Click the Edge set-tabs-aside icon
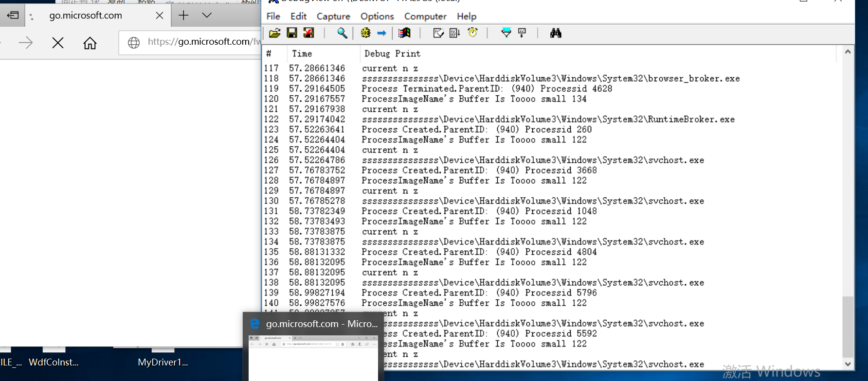The width and height of the screenshot is (868, 381). pos(13,15)
